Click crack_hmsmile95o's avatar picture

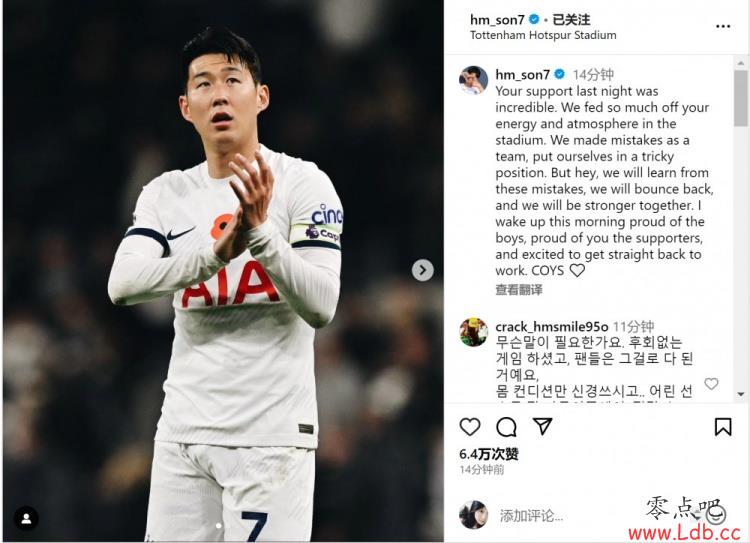click(473, 332)
